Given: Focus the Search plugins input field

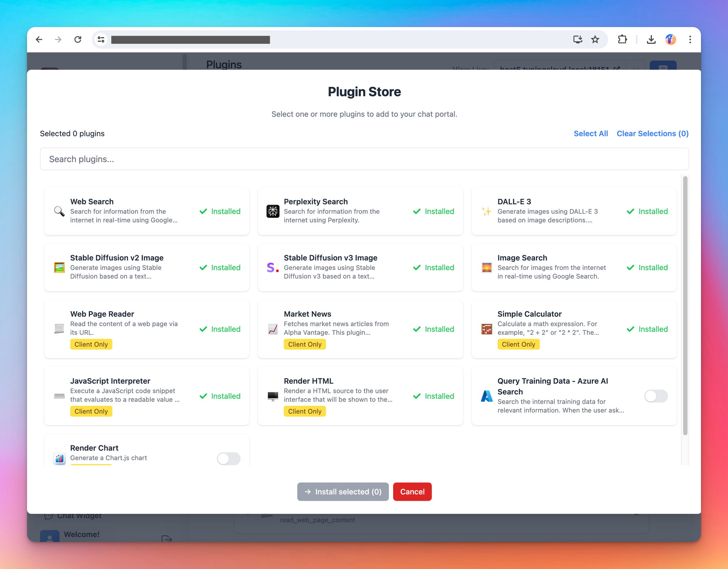Looking at the screenshot, I should click(x=364, y=159).
